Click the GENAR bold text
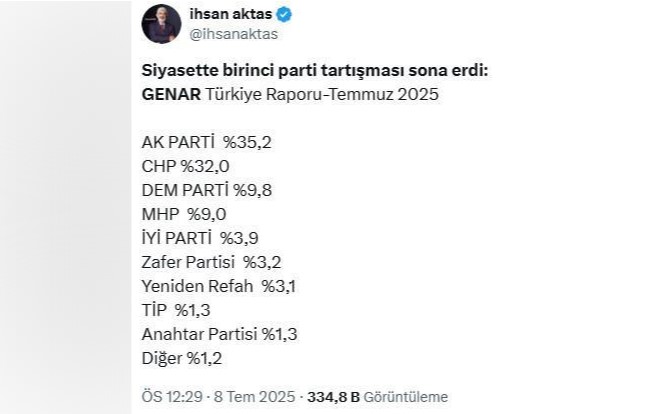The width and height of the screenshot is (661, 414). (x=171, y=94)
